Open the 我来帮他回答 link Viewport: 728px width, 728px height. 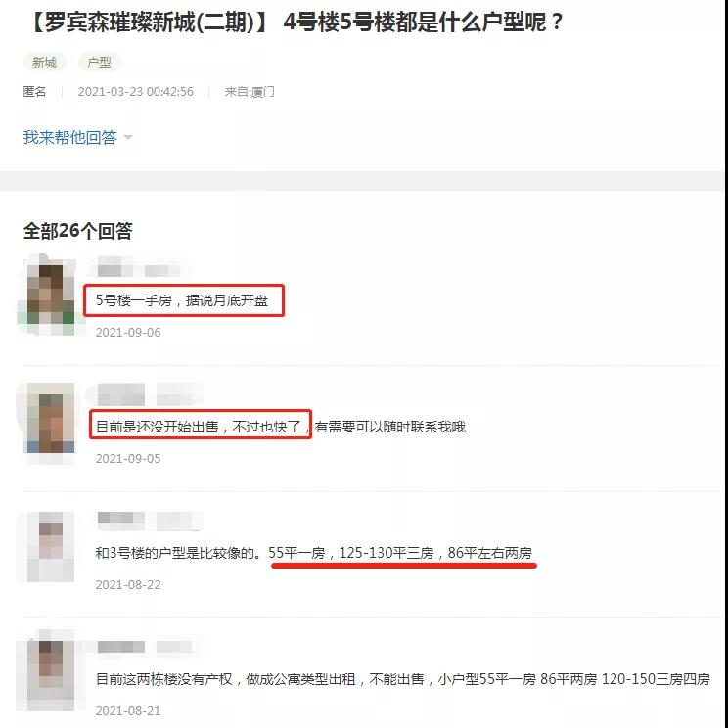pyautogui.click(x=70, y=137)
